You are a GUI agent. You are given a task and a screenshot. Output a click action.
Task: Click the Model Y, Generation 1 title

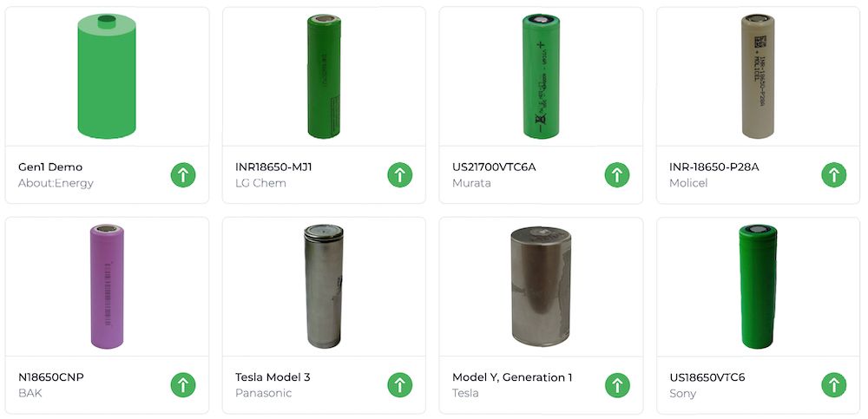pos(512,377)
